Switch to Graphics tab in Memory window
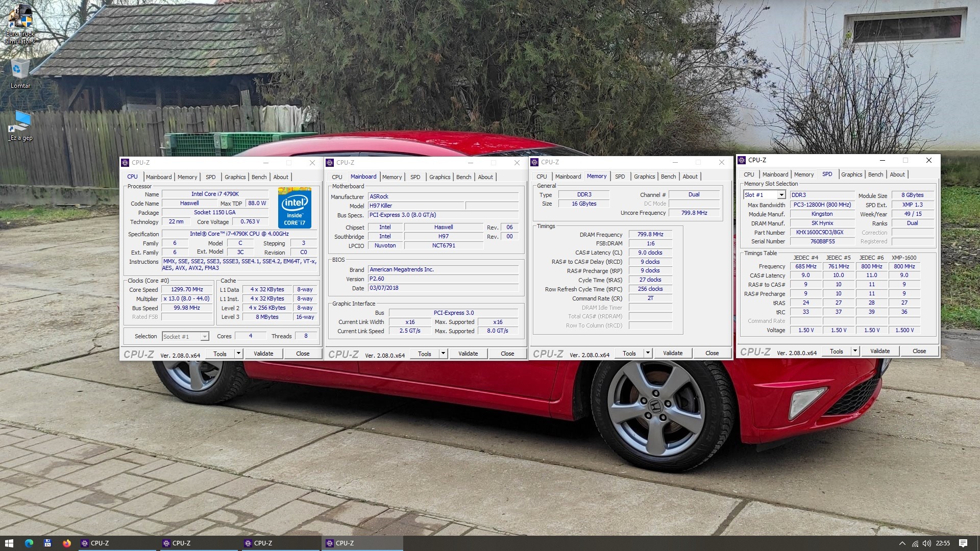Screen dimensions: 980x551 [x=644, y=177]
